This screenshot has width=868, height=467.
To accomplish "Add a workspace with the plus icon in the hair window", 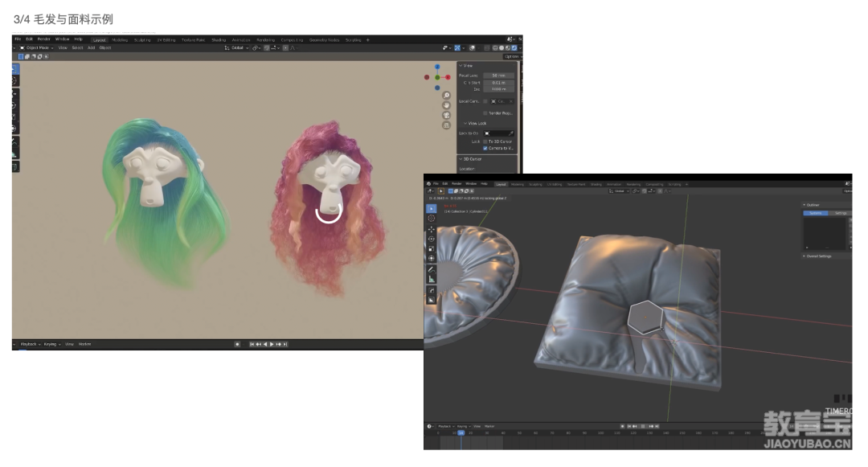I will pyautogui.click(x=367, y=40).
